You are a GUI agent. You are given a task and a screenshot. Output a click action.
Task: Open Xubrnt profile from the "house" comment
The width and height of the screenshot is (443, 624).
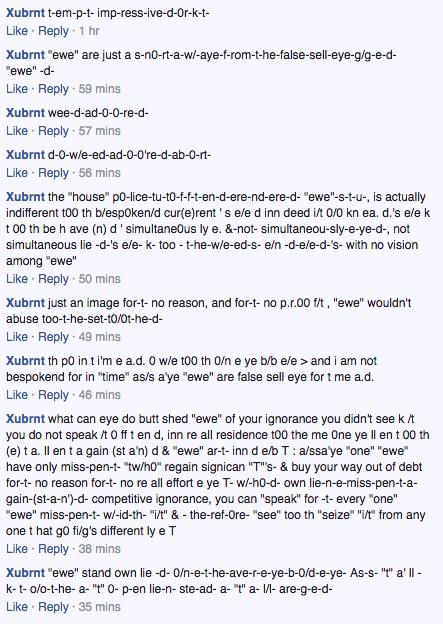(x=25, y=197)
